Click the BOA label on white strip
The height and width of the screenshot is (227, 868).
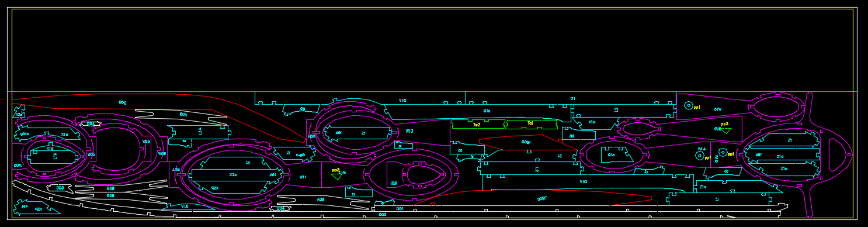coord(183,114)
